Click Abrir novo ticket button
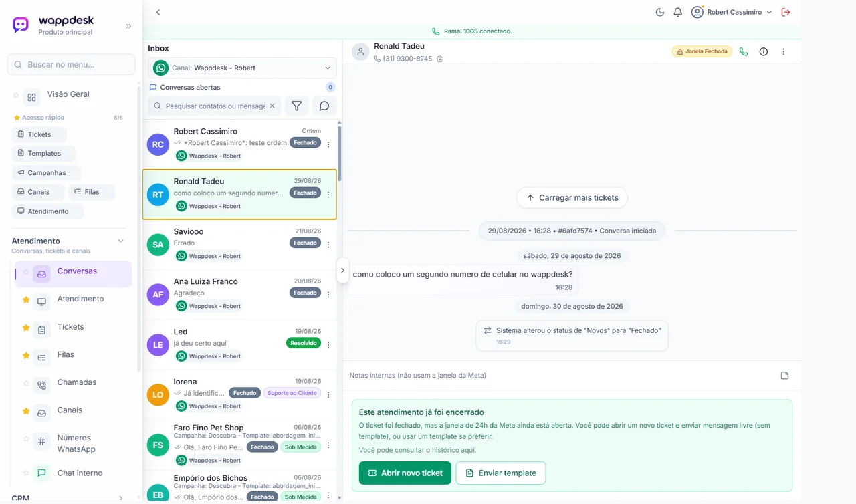 pyautogui.click(x=405, y=473)
